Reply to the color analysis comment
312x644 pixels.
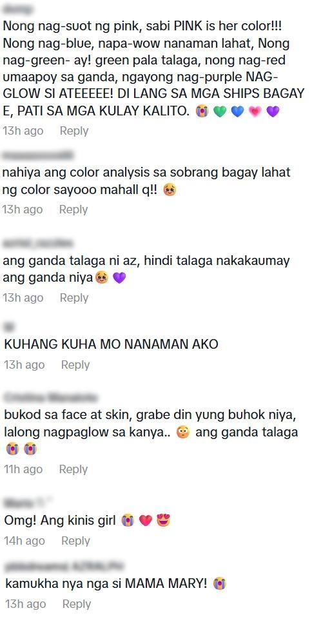pos(73,210)
